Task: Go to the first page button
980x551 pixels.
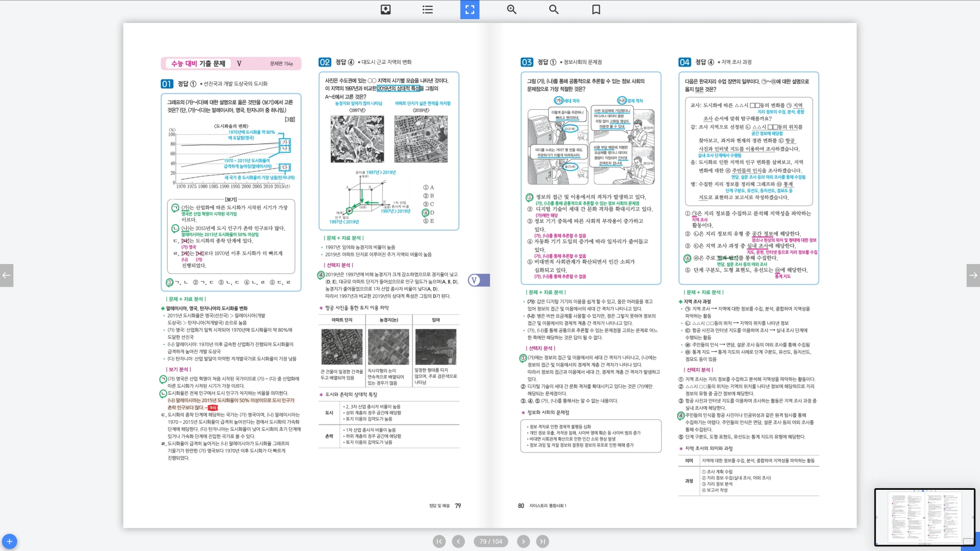Action: pos(439,541)
